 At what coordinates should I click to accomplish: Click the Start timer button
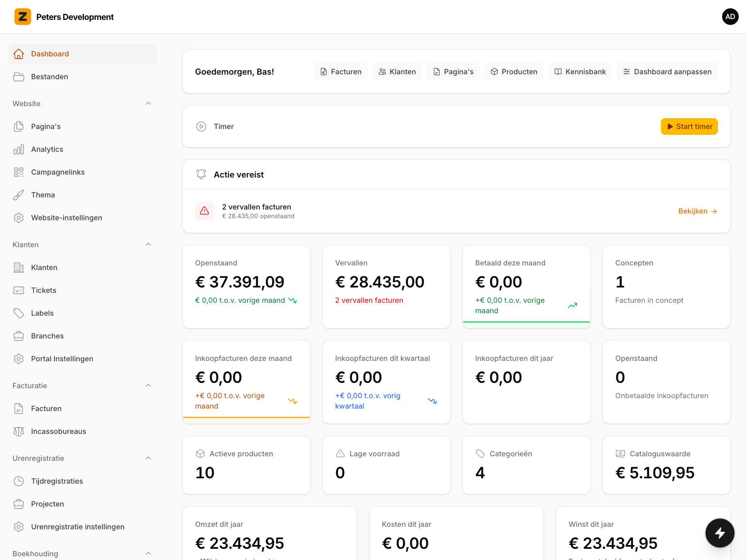tap(689, 127)
